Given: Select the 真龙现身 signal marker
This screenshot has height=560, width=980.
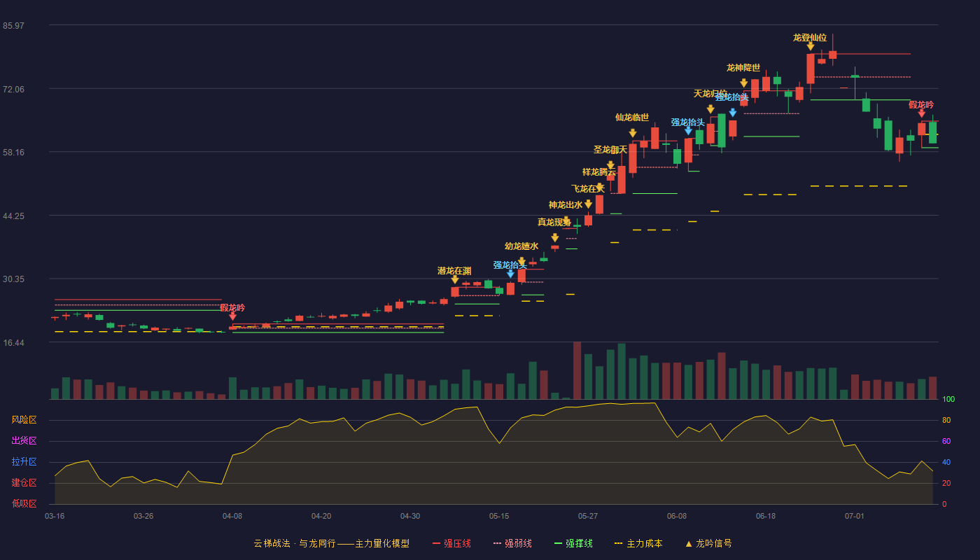Looking at the screenshot, I should click(x=554, y=238).
